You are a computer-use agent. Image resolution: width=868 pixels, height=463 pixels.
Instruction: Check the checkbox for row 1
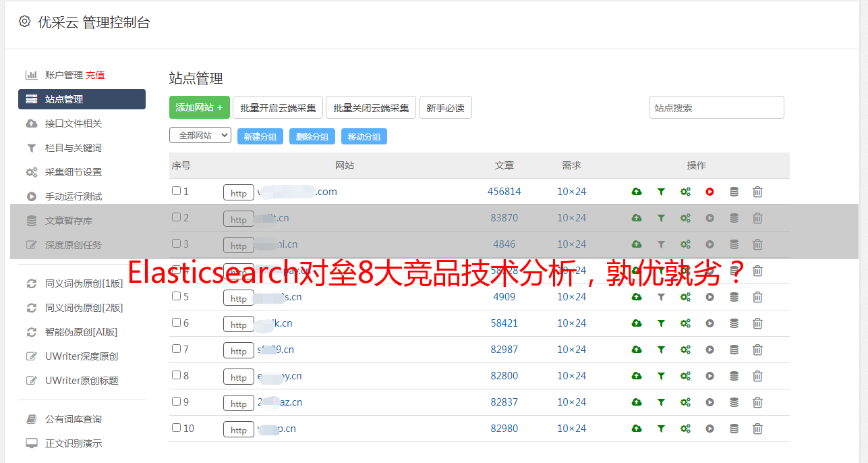(176, 191)
